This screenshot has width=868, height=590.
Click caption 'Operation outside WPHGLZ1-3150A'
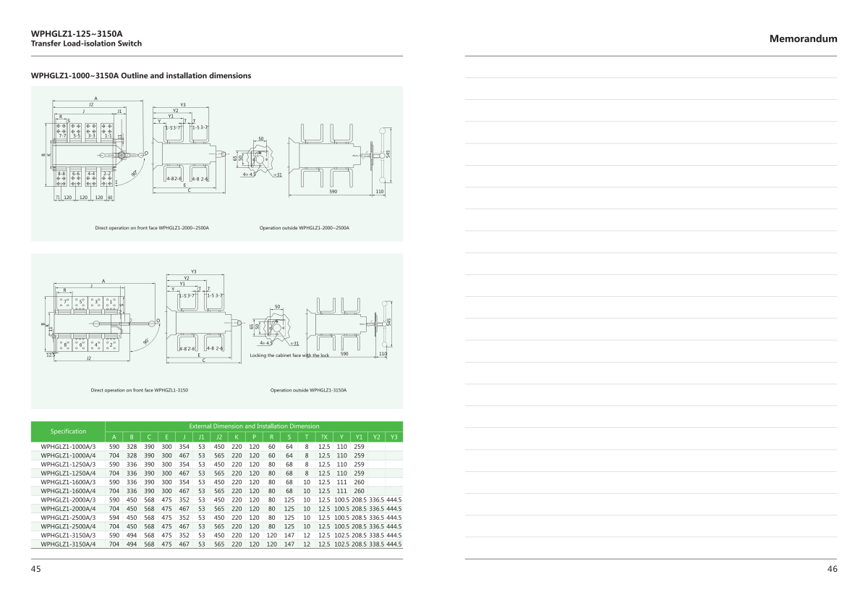click(308, 390)
